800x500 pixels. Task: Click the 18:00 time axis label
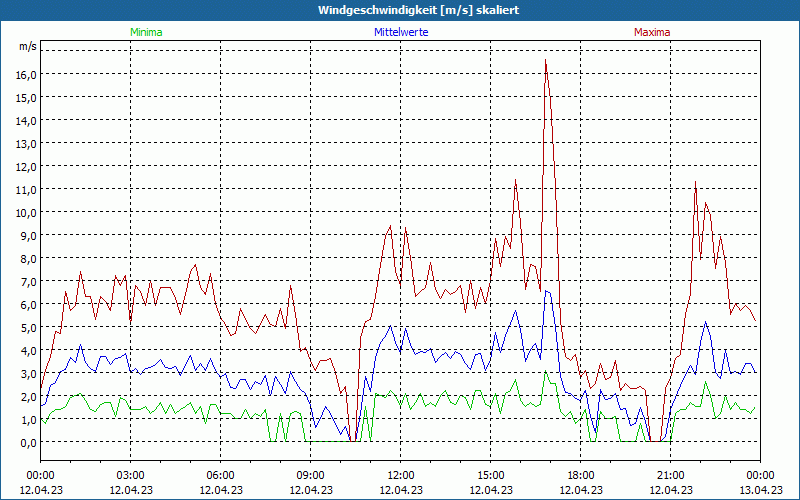581,476
